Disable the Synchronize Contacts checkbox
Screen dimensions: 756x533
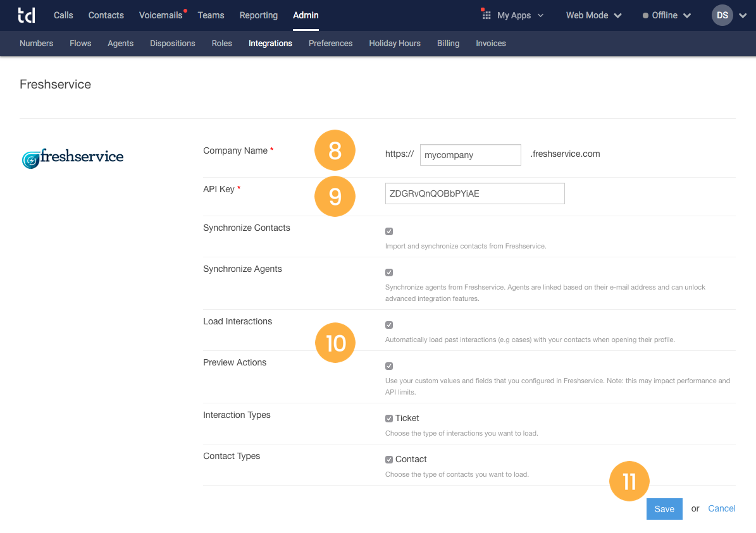(388, 231)
